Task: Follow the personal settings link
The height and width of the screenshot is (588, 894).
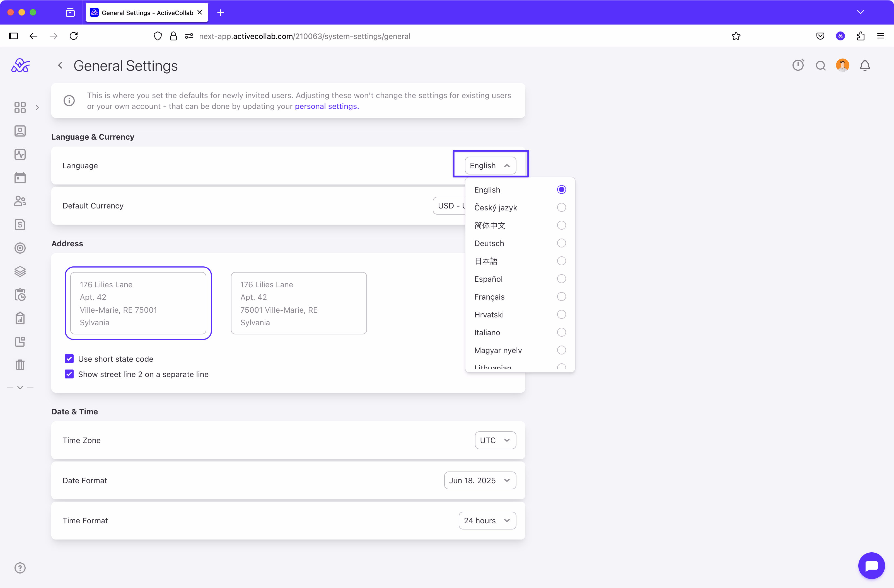Action: (327, 106)
